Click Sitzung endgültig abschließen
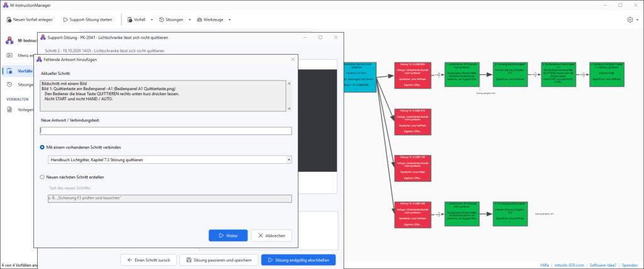 click(x=298, y=260)
